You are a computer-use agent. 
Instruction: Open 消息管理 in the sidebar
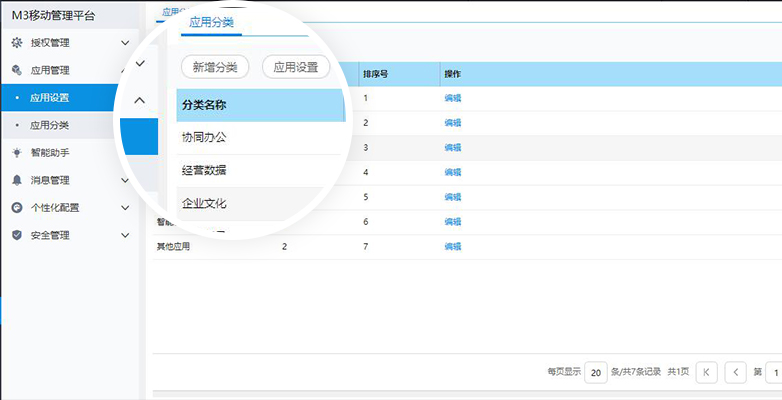pyautogui.click(x=50, y=180)
